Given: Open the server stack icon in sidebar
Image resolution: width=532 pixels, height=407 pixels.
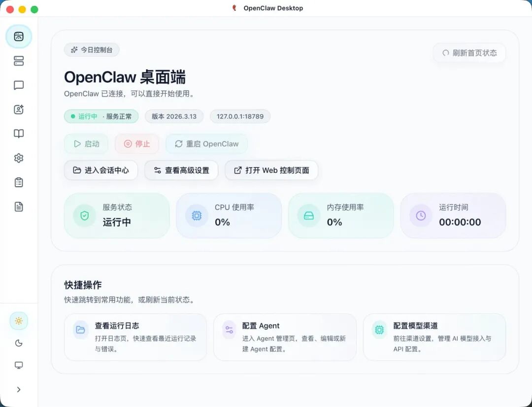Looking at the screenshot, I should 19,61.
